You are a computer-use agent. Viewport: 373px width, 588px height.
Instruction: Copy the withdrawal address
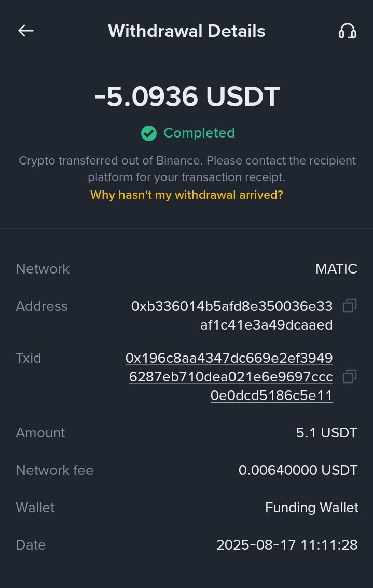pyautogui.click(x=350, y=306)
